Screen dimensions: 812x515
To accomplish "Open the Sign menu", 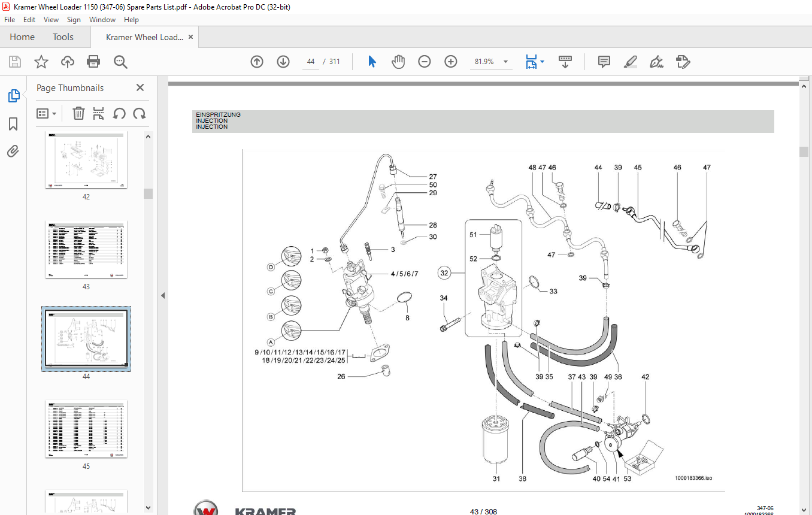I will point(74,20).
